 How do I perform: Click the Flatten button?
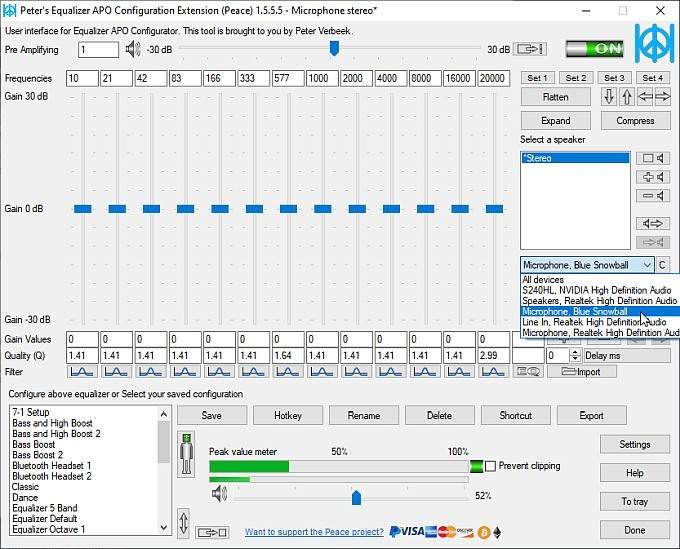coord(556,97)
